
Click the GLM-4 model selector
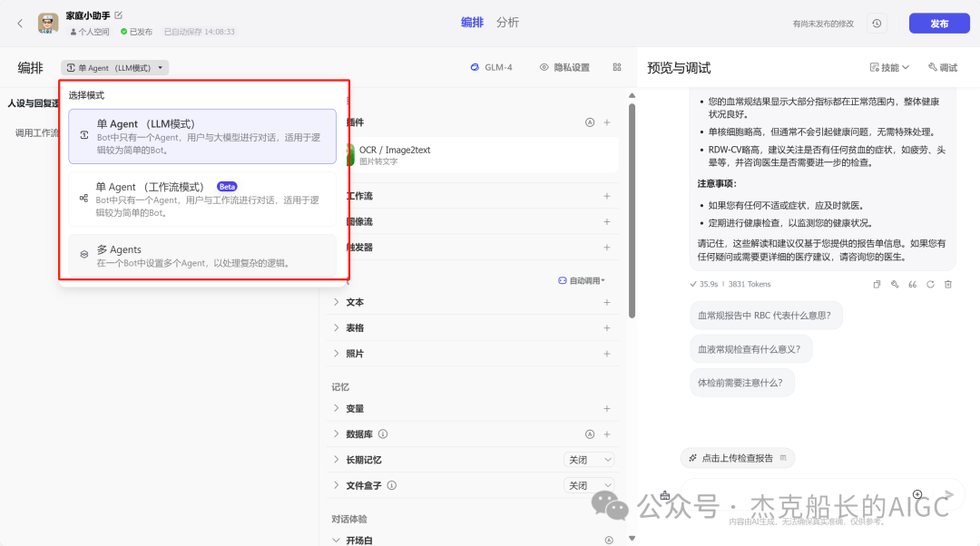492,67
